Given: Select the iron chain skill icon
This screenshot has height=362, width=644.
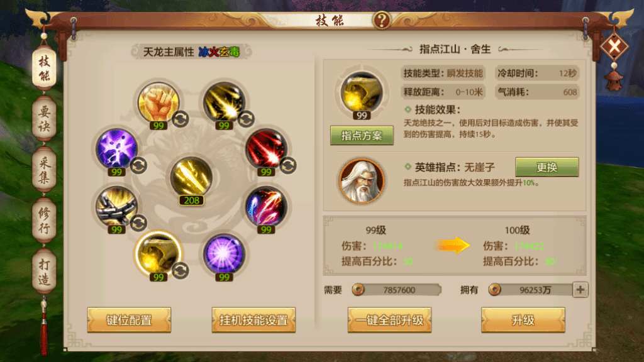Looking at the screenshot, I should click(x=116, y=206).
